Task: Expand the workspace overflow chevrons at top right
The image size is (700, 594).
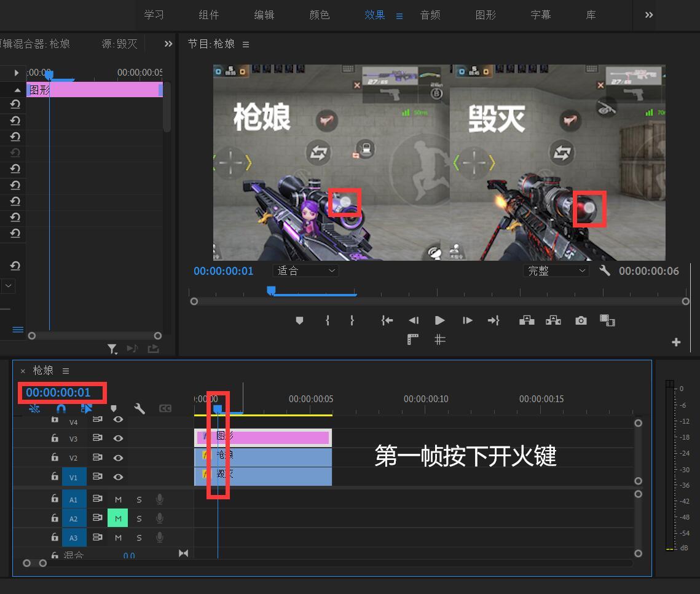Action: (648, 15)
